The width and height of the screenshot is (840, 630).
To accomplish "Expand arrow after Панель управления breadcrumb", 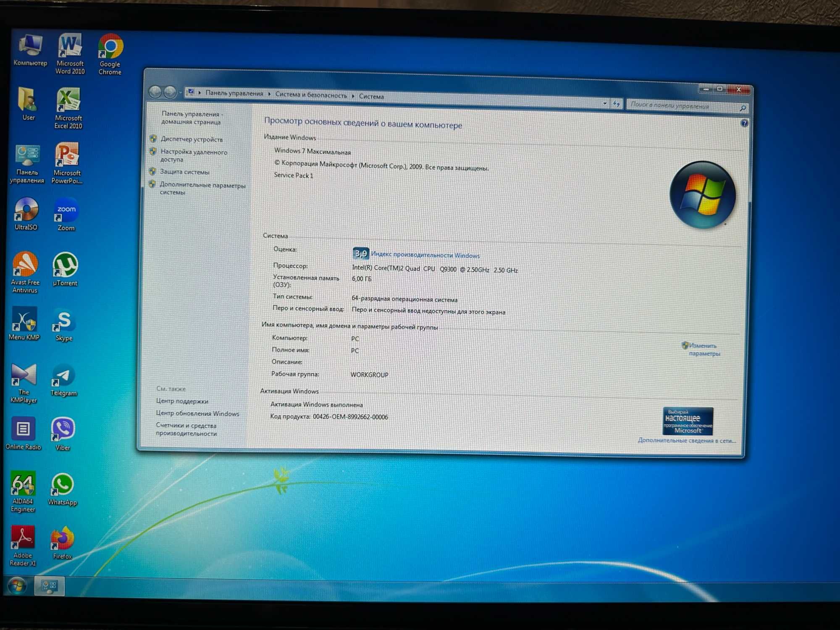I will pyautogui.click(x=269, y=94).
